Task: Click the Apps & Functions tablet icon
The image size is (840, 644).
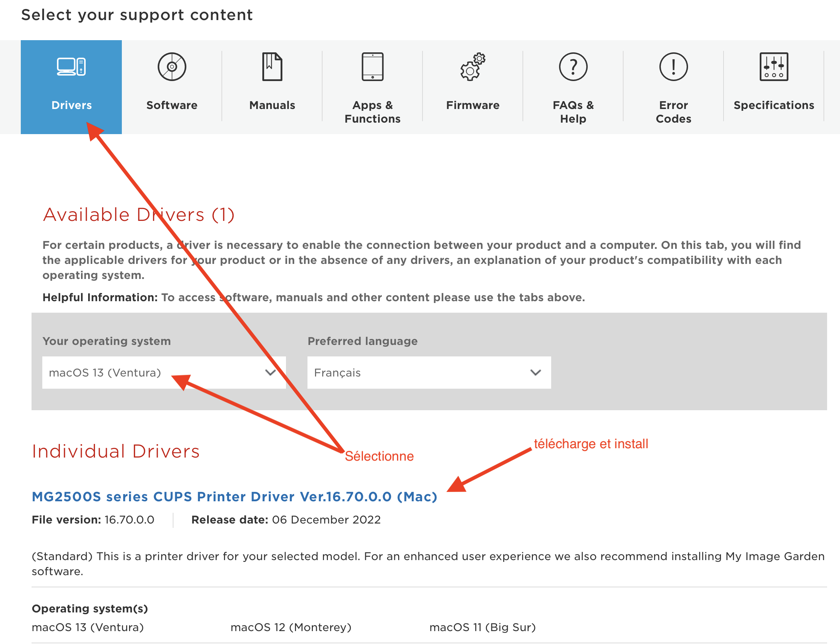Action: tap(372, 67)
